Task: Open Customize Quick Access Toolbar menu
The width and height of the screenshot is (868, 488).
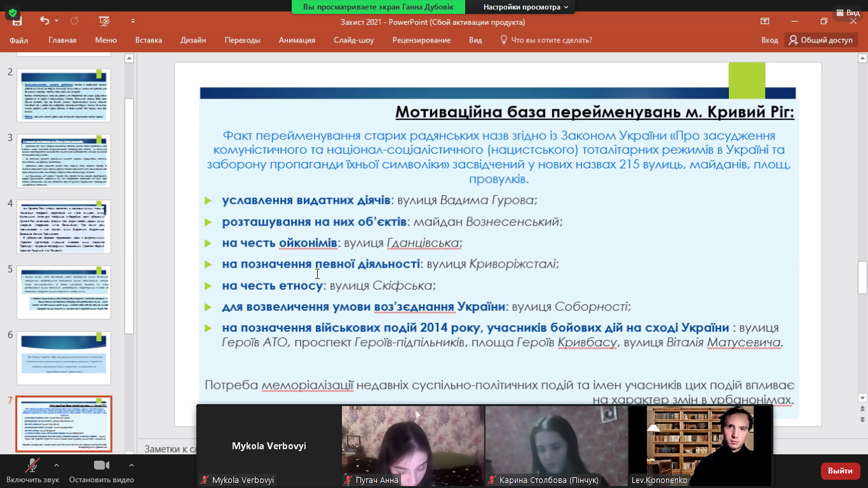Action: click(x=132, y=21)
